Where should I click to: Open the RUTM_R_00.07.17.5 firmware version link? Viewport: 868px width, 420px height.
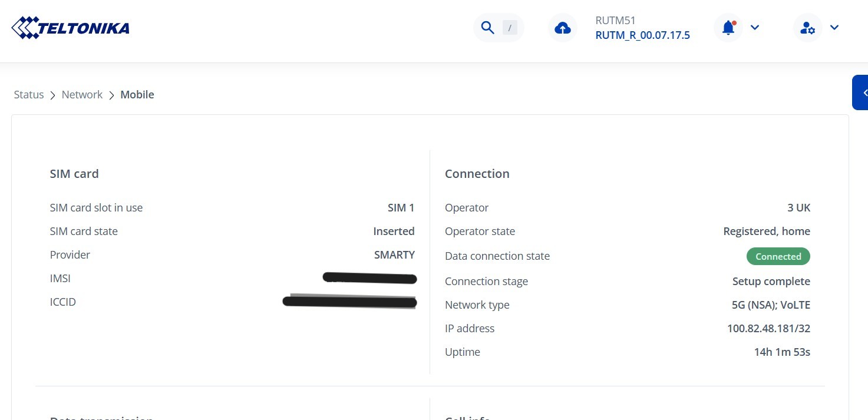tap(642, 35)
